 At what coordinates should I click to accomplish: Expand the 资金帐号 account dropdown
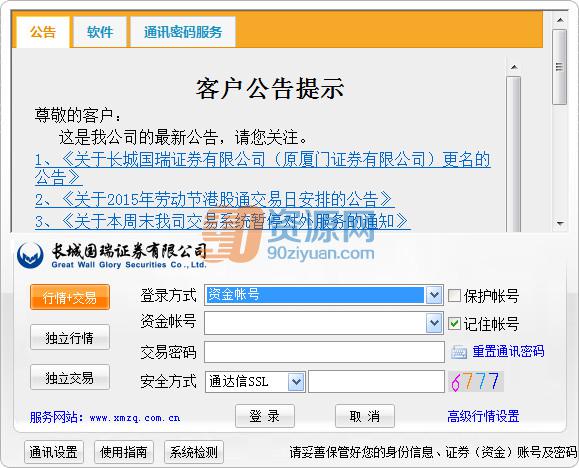tap(434, 323)
